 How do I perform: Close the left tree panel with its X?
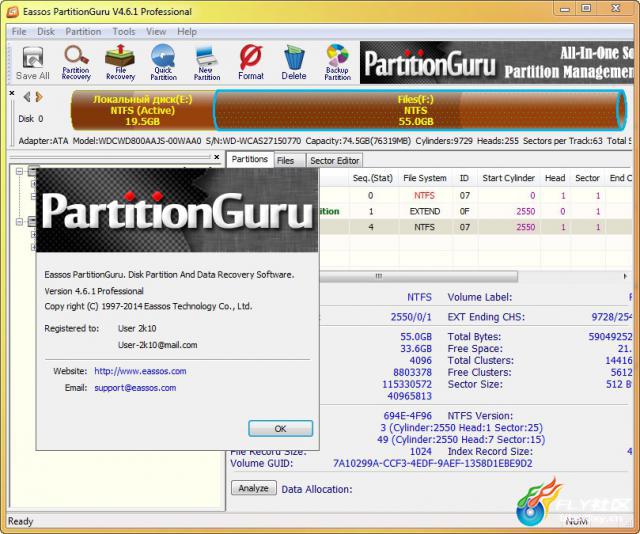[217, 157]
